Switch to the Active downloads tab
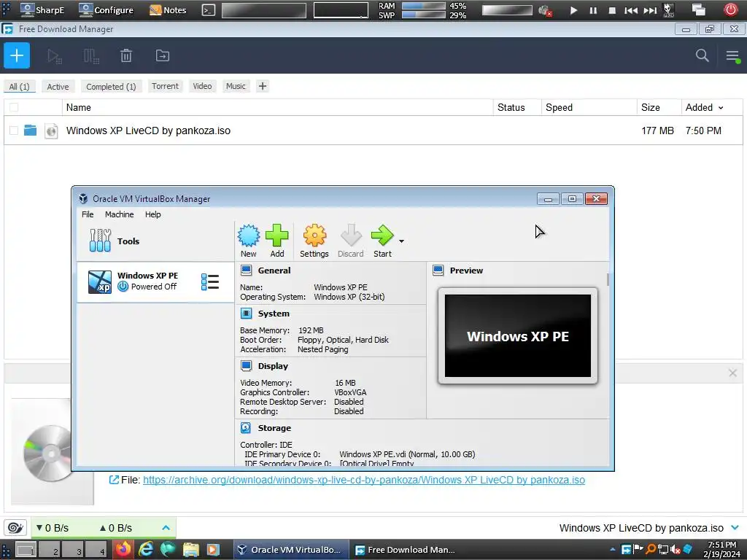 click(58, 87)
